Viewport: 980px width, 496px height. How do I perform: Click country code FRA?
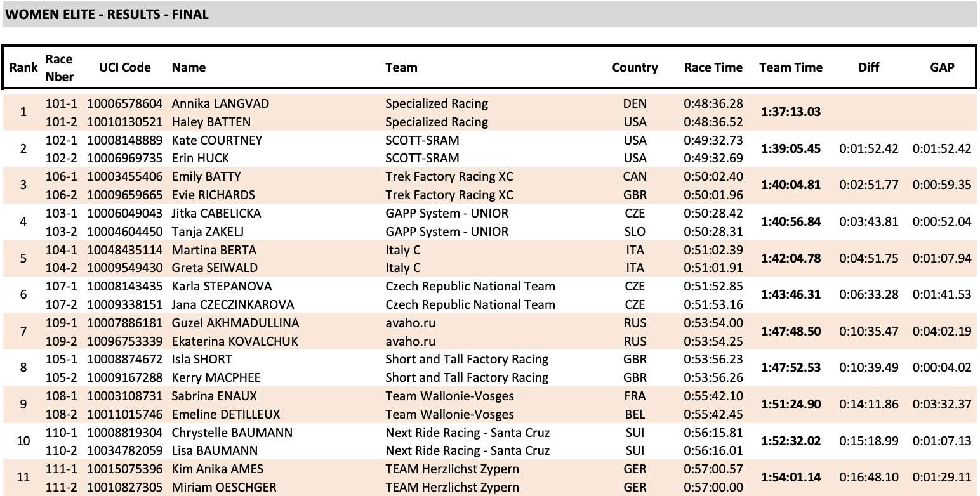pyautogui.click(x=635, y=396)
